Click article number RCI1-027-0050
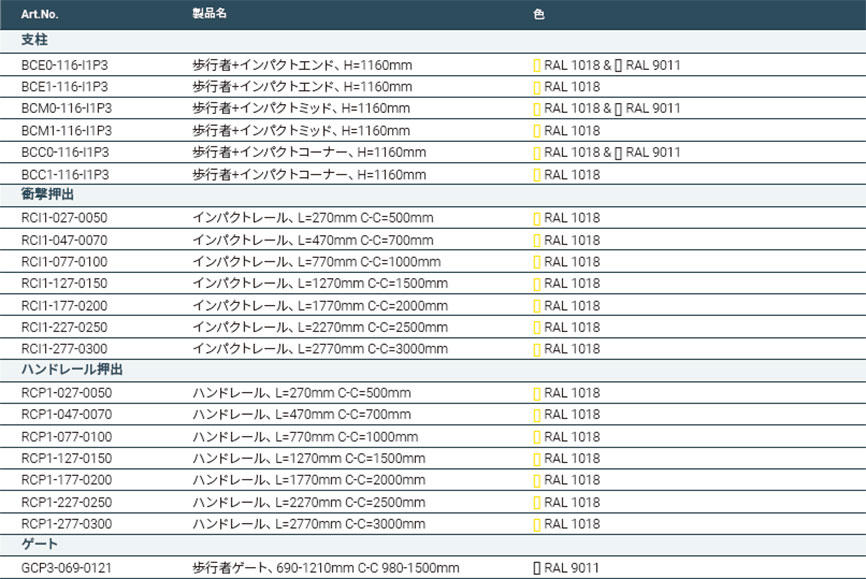Screen dimensions: 866x579 64,218
